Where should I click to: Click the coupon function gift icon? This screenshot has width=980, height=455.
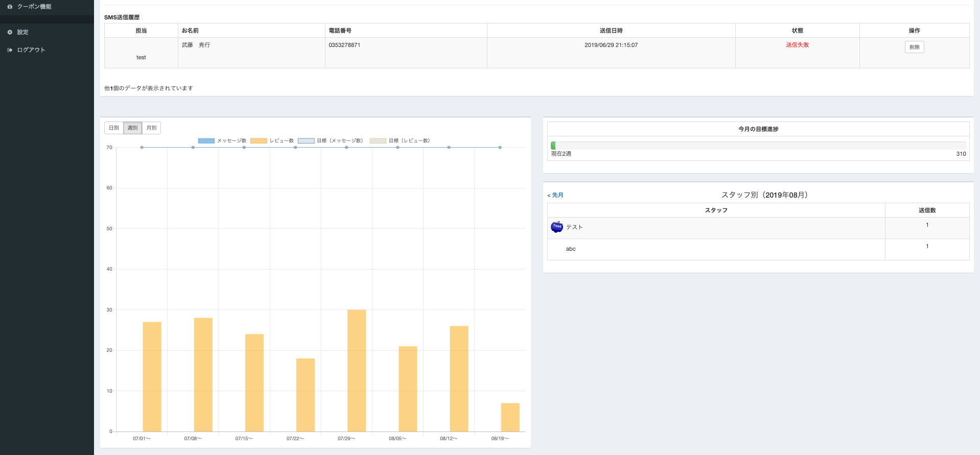pos(10,7)
